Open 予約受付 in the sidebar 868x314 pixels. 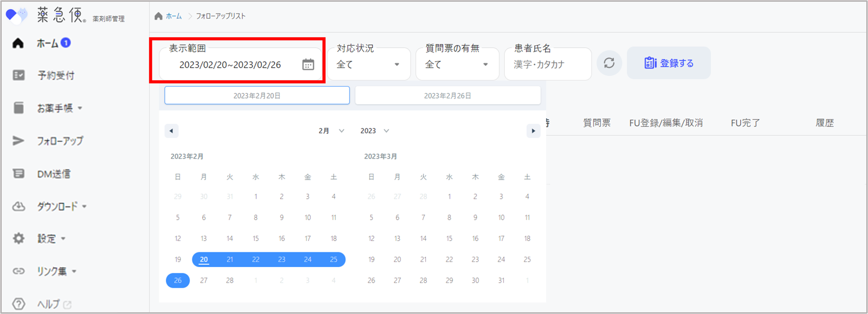tap(55, 76)
